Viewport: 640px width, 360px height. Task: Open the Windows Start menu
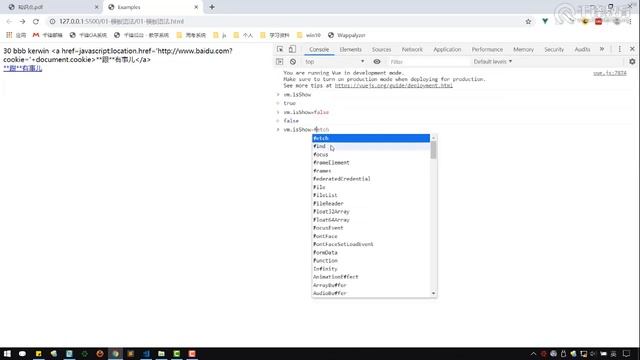click(7, 353)
